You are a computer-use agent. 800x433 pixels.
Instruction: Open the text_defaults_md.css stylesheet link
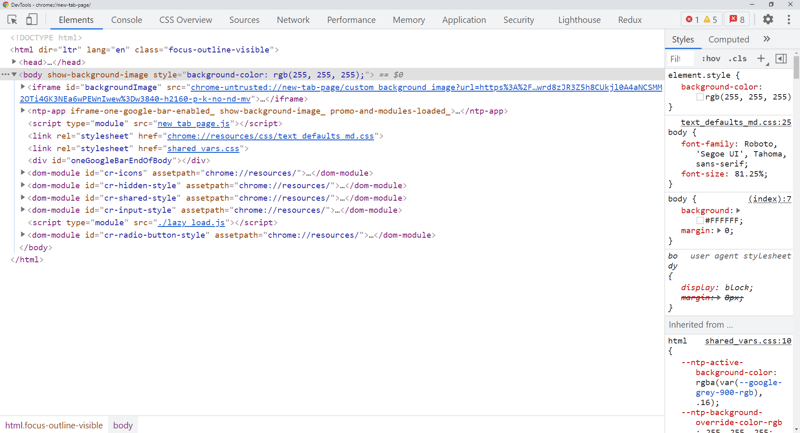270,136
